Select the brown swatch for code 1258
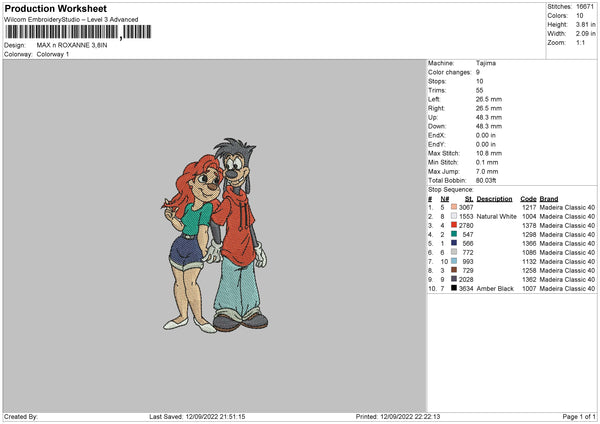Viewport: 600px width, 424px height. [454, 270]
